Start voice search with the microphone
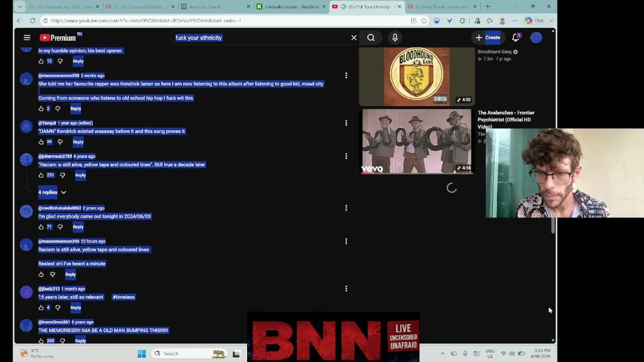This screenshot has width=644, height=362. coord(395,38)
